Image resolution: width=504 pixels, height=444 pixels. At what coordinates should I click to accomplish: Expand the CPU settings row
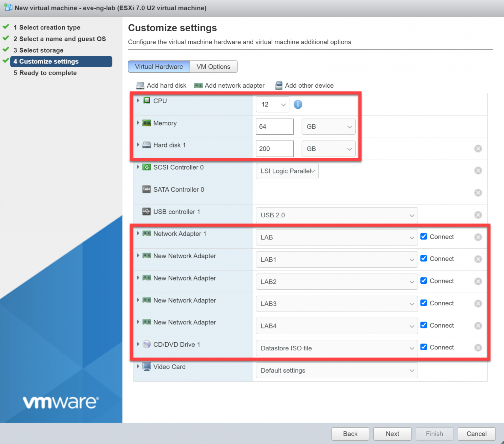138,100
